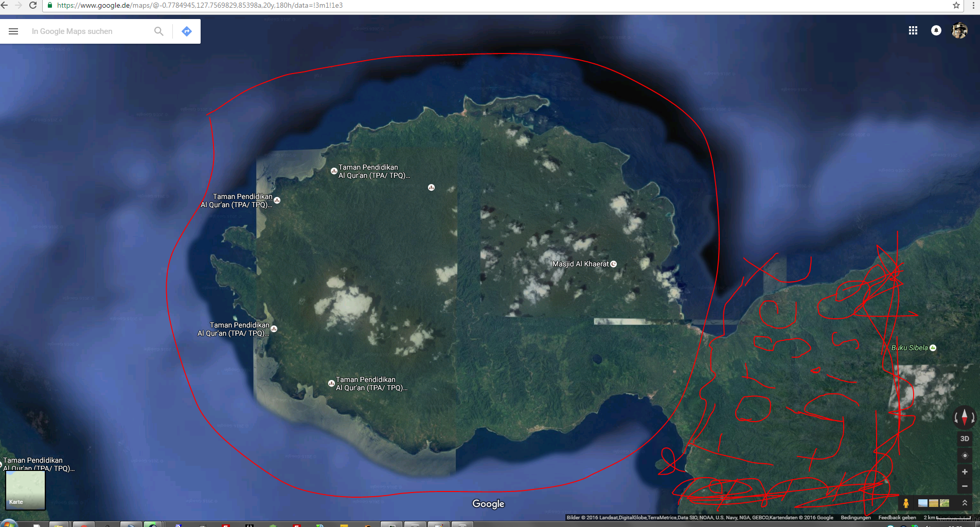This screenshot has width=980, height=527.
Task: Focus the 'In Google Maps suchen' search field
Action: pos(87,31)
